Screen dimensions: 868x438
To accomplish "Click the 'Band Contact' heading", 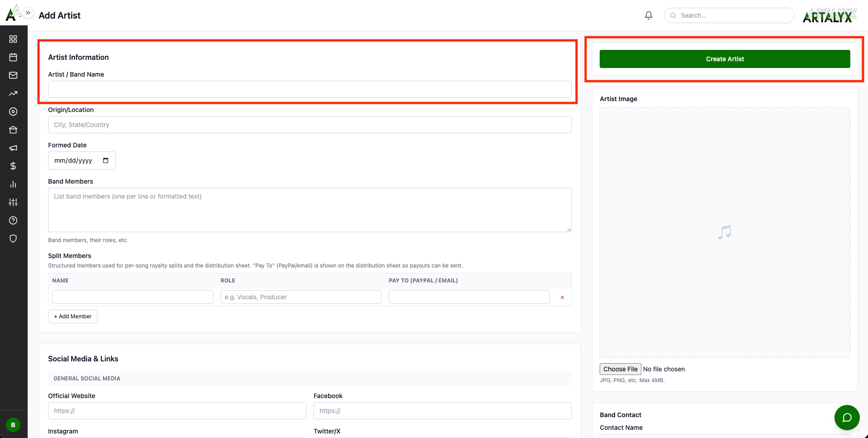I will [621, 415].
